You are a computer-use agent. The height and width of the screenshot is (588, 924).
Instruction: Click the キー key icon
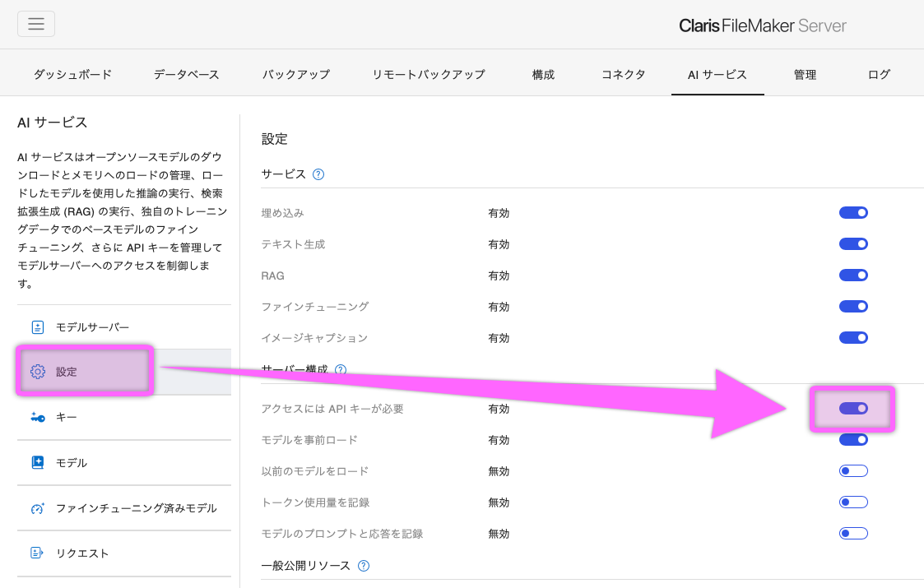(38, 417)
